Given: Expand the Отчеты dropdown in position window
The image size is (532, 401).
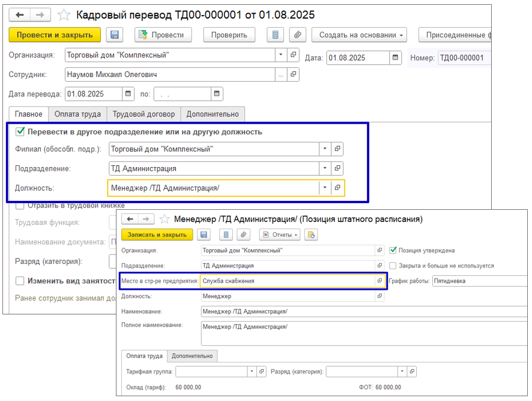Looking at the screenshot, I should pyautogui.click(x=281, y=234).
